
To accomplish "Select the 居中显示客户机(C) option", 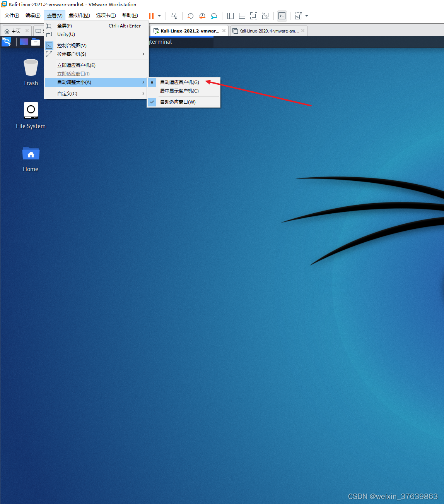I will tap(184, 91).
